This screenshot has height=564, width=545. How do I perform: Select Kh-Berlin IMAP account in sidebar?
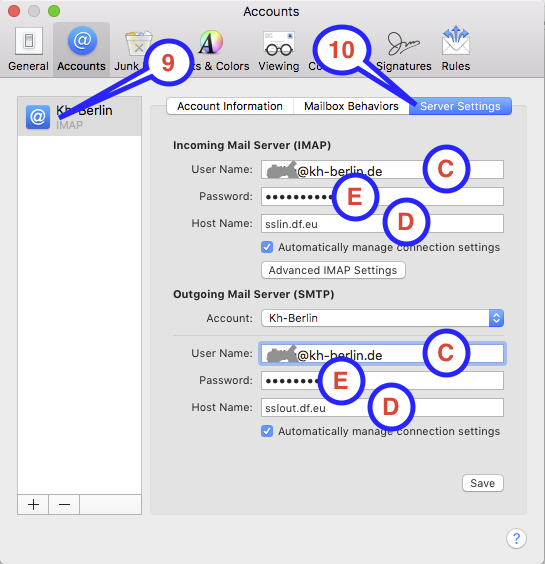tap(80, 117)
